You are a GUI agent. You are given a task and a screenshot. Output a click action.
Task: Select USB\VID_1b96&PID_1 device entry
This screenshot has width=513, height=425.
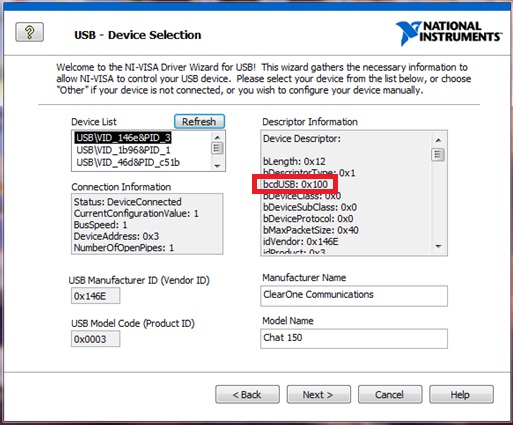point(123,150)
